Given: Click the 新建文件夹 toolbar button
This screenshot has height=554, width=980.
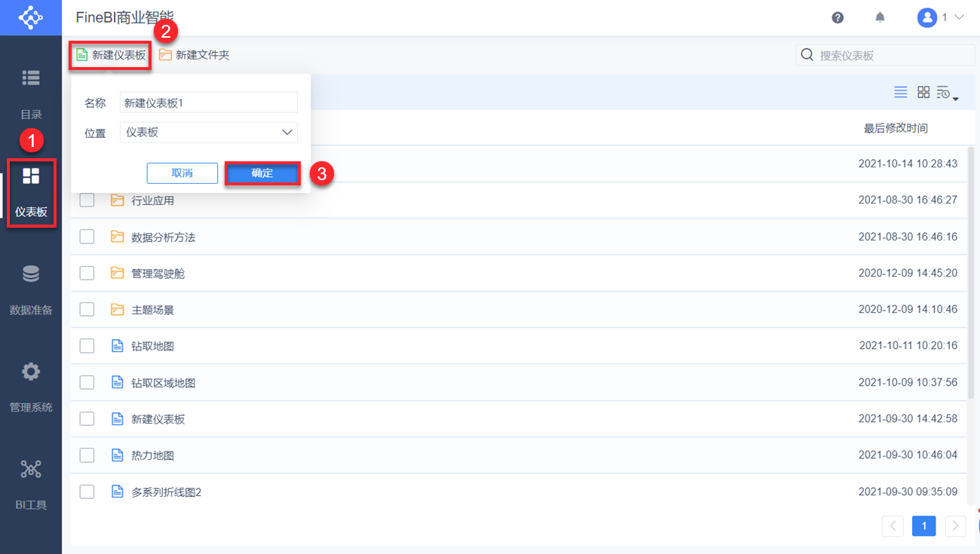Looking at the screenshot, I should point(194,55).
